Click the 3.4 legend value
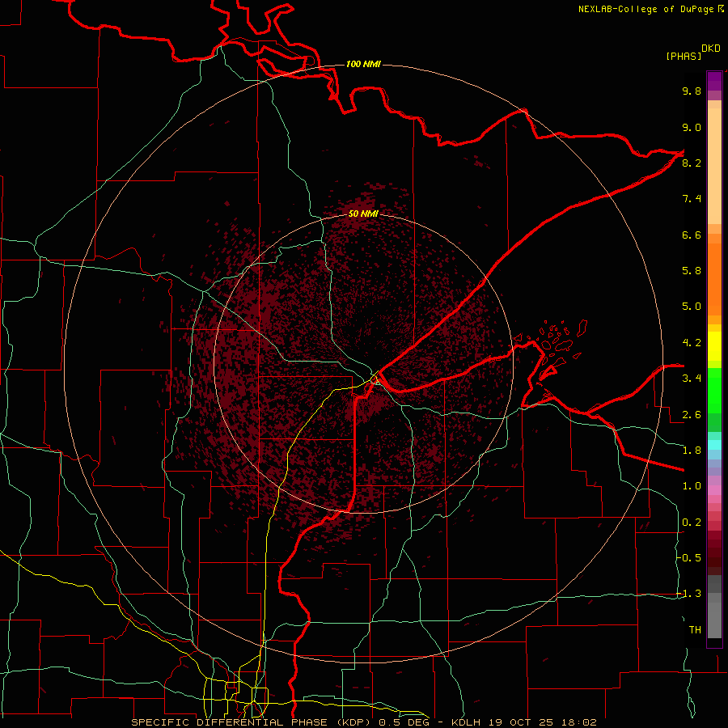The image size is (728, 728). pos(692,379)
